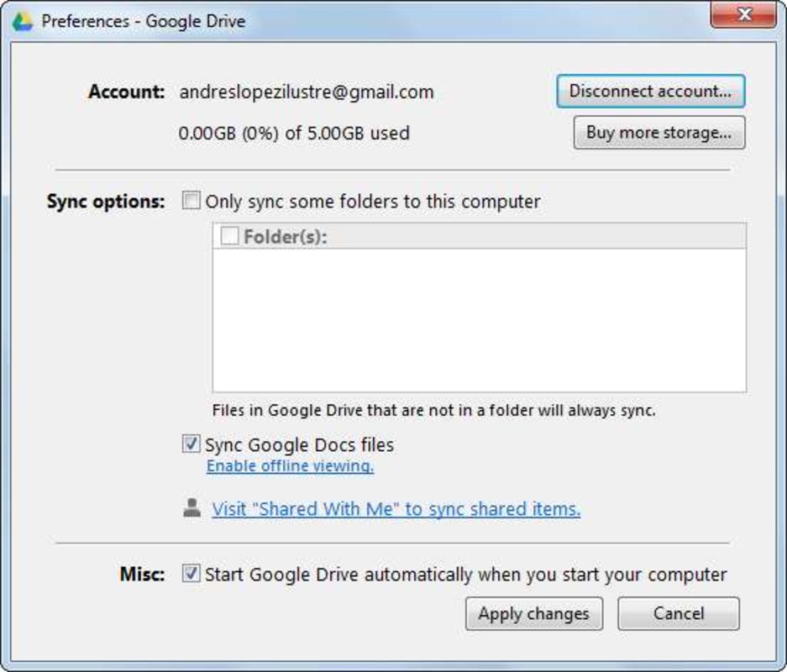Click Disconnect account button

650,92
